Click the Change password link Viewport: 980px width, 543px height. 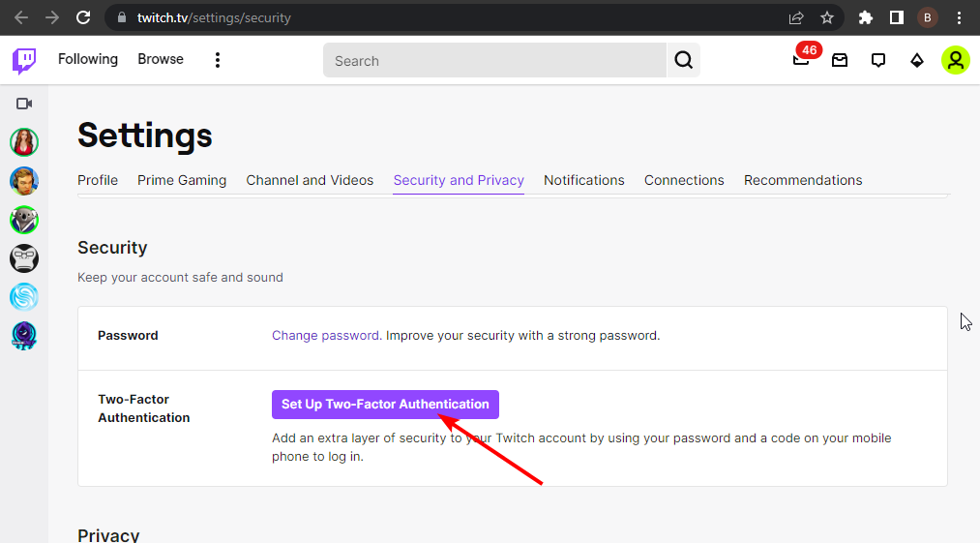tap(326, 335)
